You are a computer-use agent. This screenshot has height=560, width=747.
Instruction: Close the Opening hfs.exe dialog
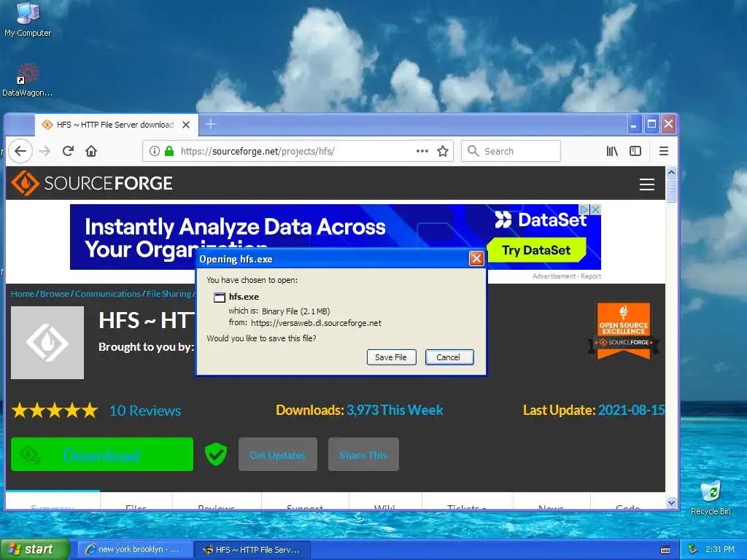[x=476, y=259]
